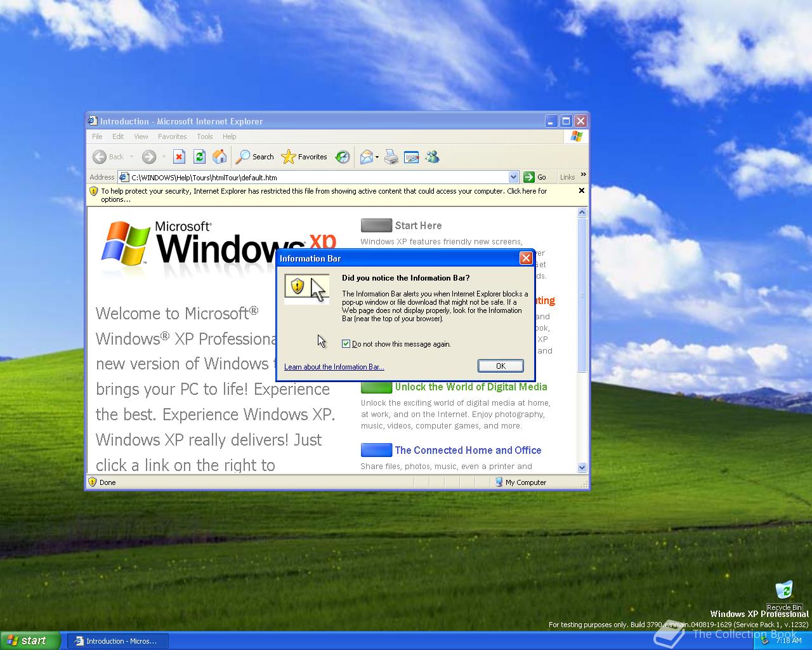Click the information bar shield icon
Viewport: 812px width, 650px height.
[x=93, y=191]
